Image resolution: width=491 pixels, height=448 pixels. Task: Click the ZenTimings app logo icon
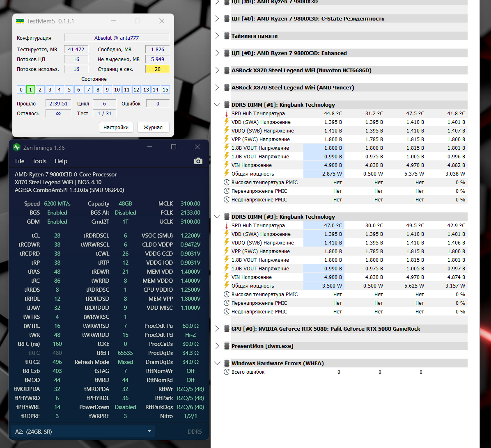[16, 147]
